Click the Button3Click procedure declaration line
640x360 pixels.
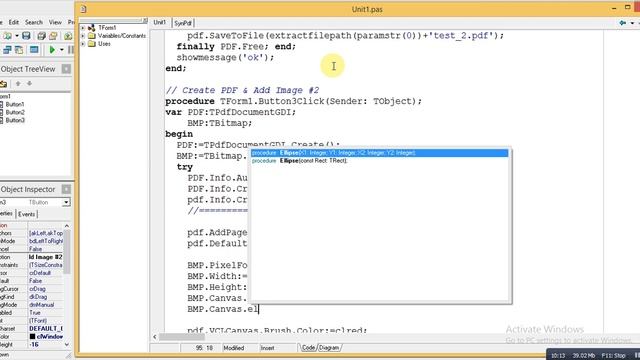293,101
